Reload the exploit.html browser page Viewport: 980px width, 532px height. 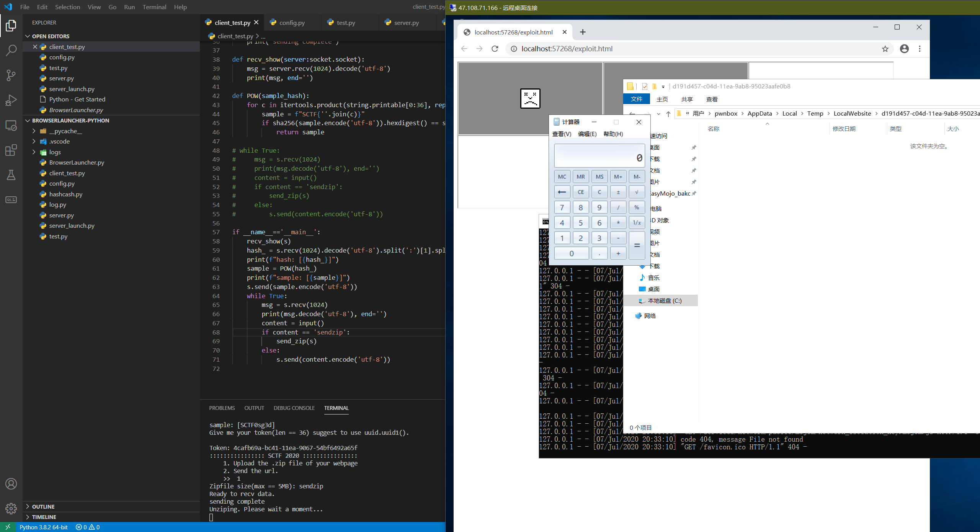pyautogui.click(x=495, y=49)
